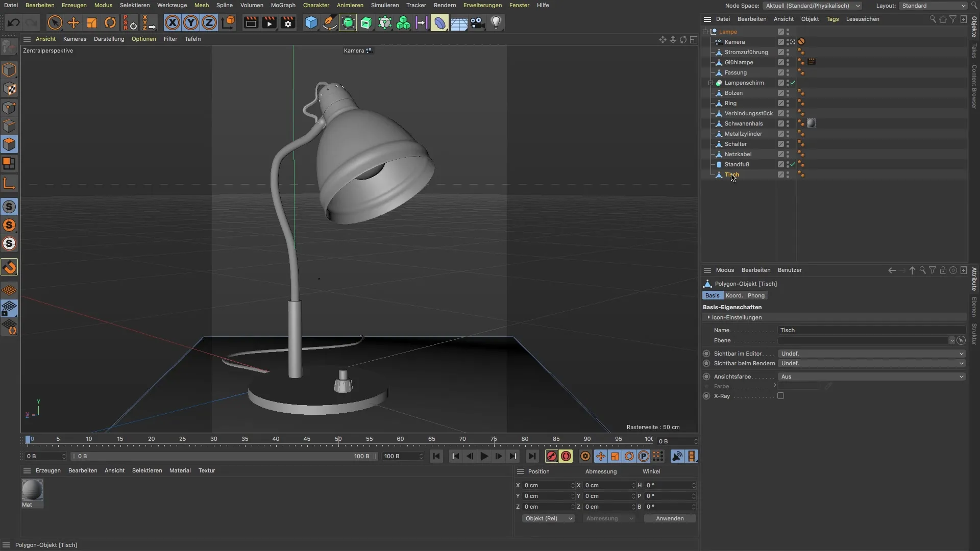The height and width of the screenshot is (551, 980).
Task: Select the Netzkabel object
Action: 738,154
